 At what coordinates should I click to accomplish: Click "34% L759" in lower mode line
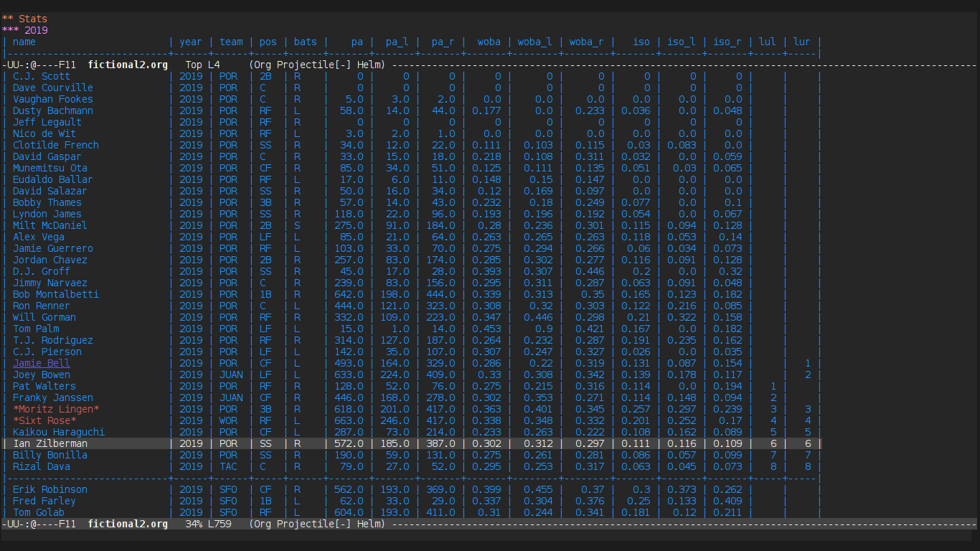(x=208, y=524)
